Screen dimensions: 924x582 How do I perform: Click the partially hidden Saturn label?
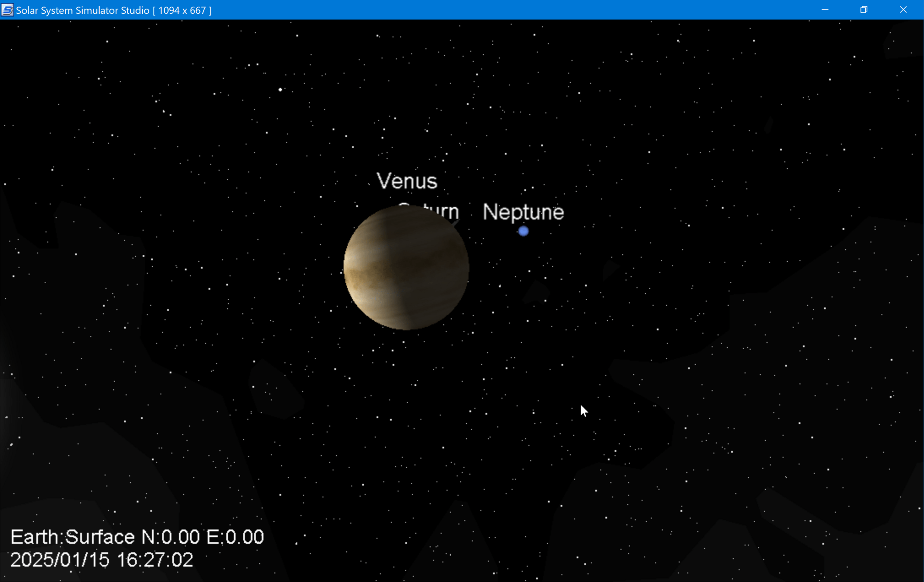tap(442, 211)
